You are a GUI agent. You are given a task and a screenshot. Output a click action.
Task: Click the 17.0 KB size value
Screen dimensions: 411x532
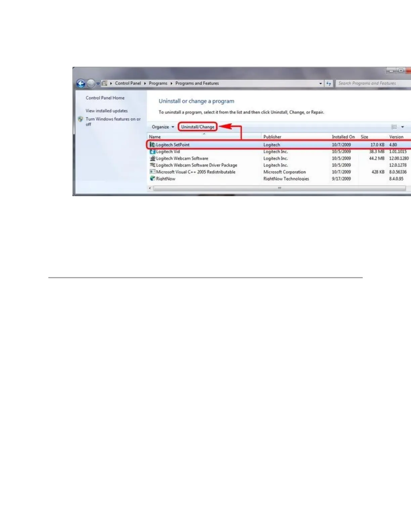click(377, 145)
